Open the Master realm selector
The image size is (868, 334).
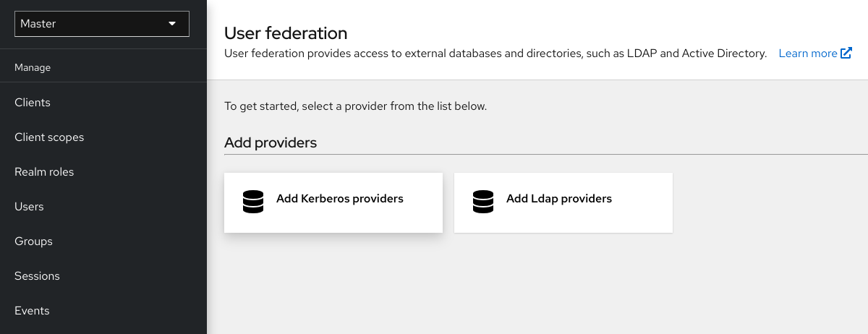101,24
